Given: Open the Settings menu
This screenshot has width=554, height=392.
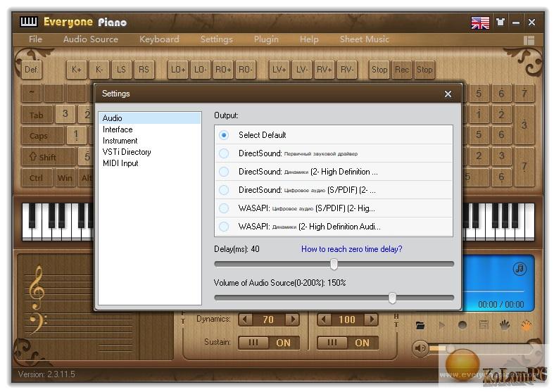Looking at the screenshot, I should coord(217,39).
